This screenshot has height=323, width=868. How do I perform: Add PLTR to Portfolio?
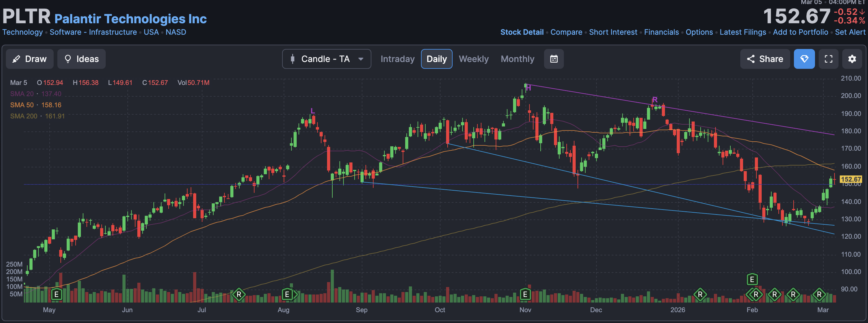800,32
